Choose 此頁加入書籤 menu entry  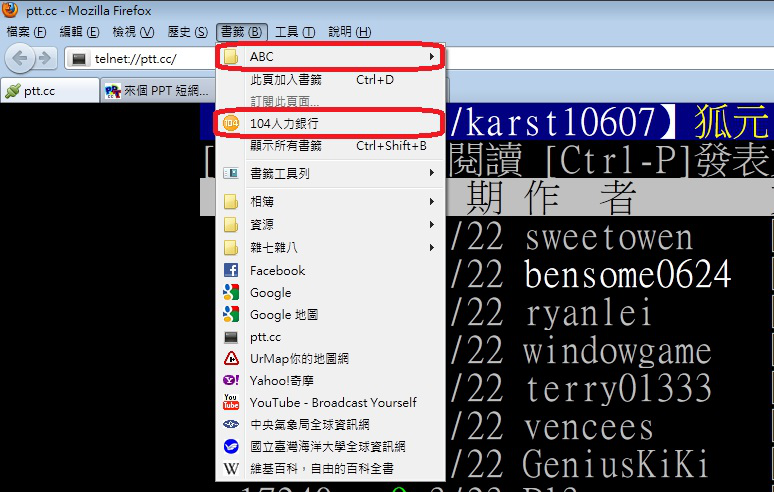(331, 80)
